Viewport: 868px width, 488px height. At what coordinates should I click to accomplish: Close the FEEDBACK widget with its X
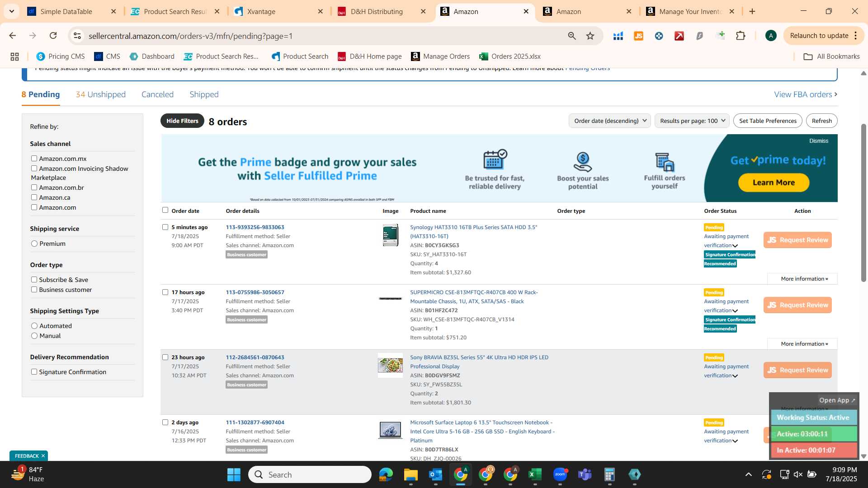click(43, 456)
